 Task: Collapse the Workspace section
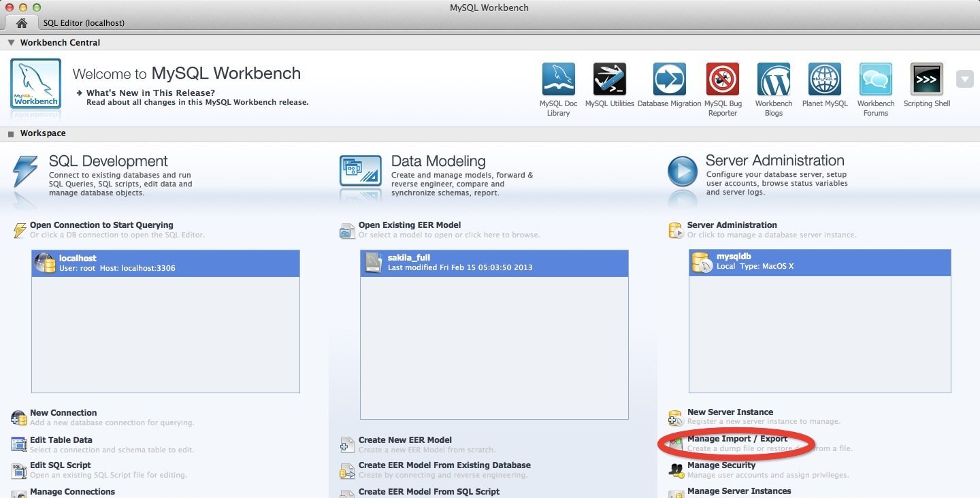[x=11, y=133]
